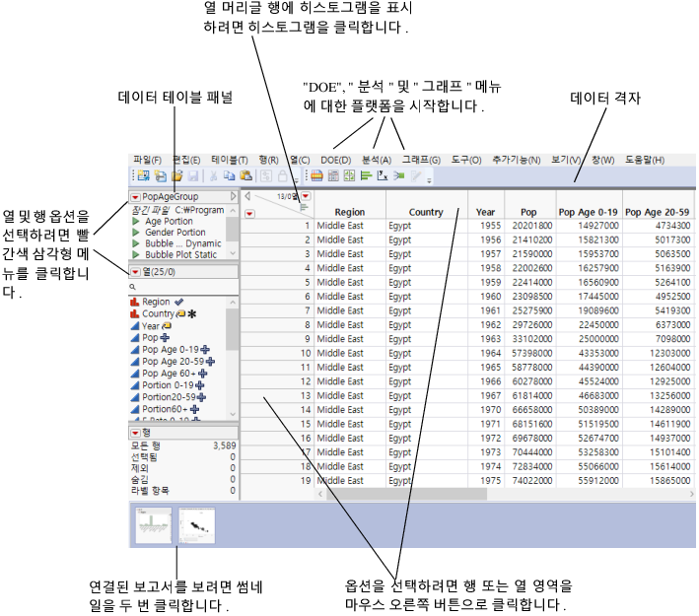Click the New Script toolbar icon
The image size is (699, 616).
point(160,176)
